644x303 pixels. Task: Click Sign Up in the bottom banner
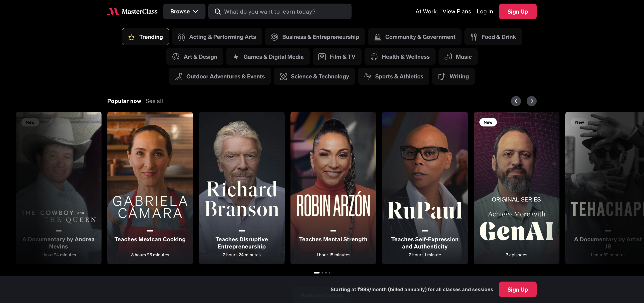517,289
